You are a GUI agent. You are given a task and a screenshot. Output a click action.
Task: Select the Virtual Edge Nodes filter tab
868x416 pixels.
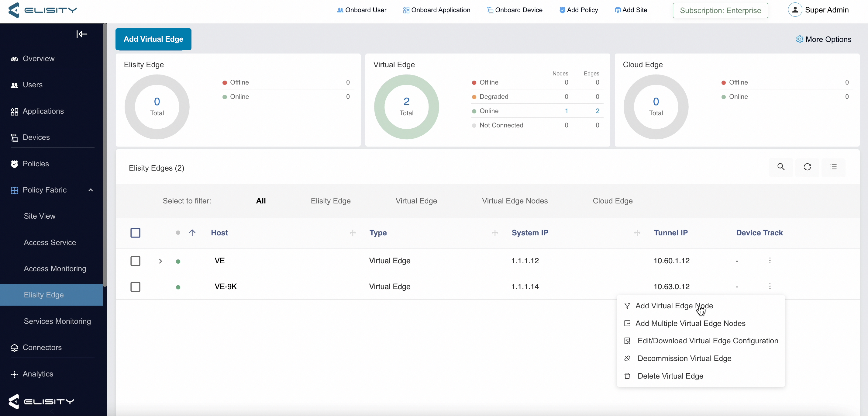coord(515,201)
